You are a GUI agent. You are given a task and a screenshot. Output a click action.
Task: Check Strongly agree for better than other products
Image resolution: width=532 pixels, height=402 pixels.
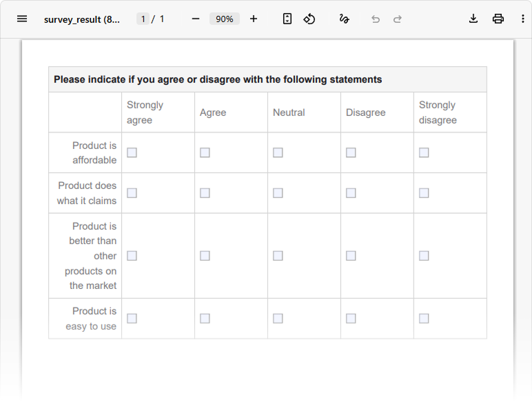coord(132,256)
